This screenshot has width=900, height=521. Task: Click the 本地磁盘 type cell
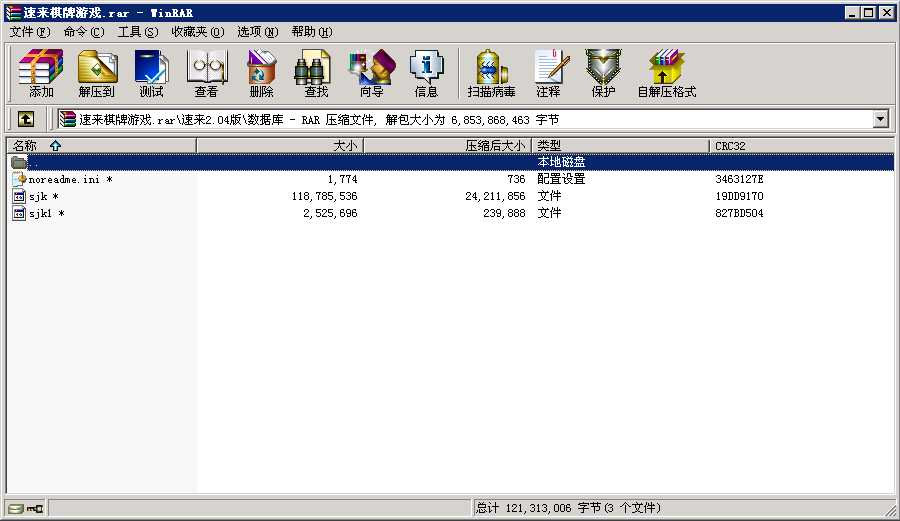pyautogui.click(x=561, y=162)
